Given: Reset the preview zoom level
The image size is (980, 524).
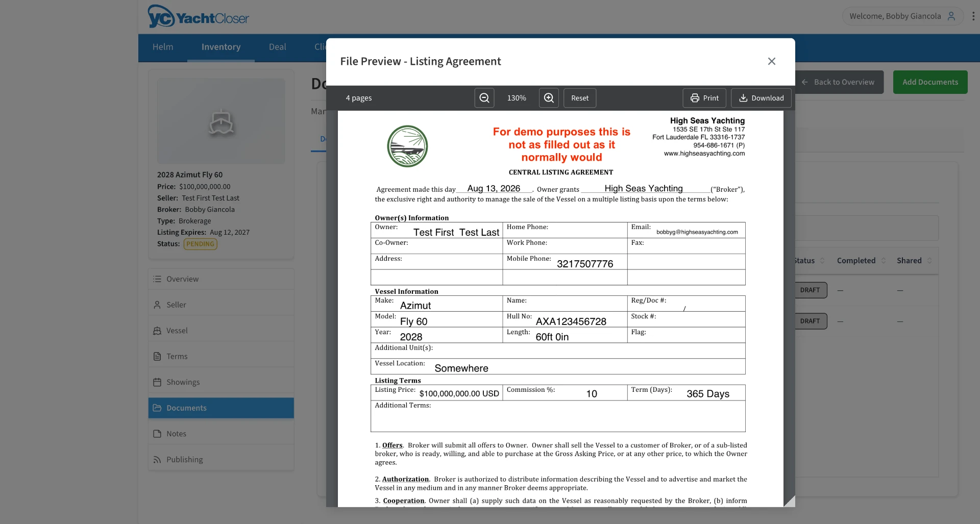Looking at the screenshot, I should coord(580,98).
